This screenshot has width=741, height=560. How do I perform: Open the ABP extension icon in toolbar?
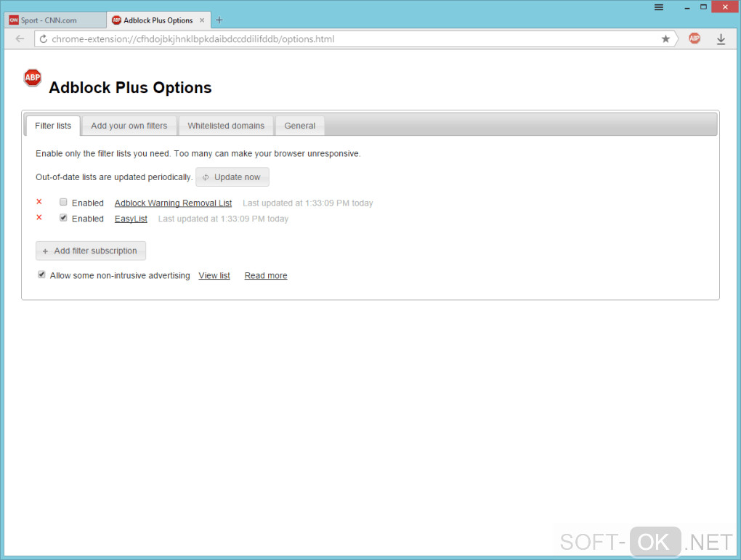click(x=695, y=38)
